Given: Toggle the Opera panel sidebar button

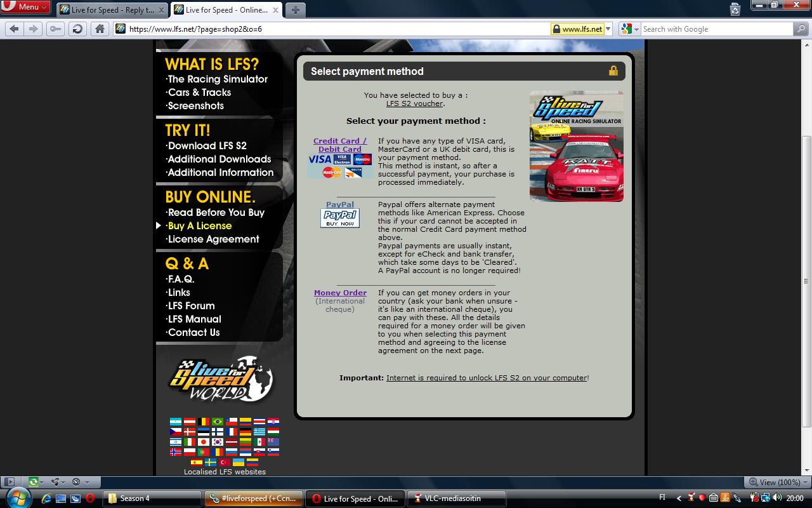Looking at the screenshot, I should 9,482.
